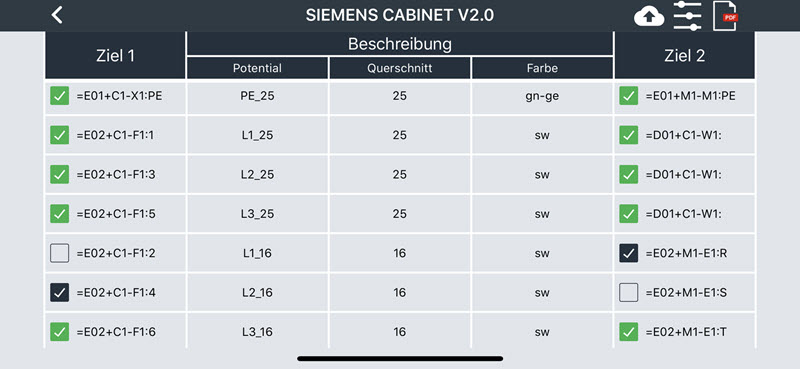
Task: Uncheck green box beside =E01+M1-M1:PE
Action: pos(629,95)
